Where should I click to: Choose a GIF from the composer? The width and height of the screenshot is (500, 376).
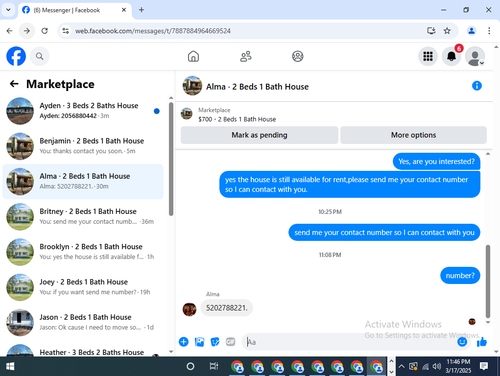click(230, 342)
